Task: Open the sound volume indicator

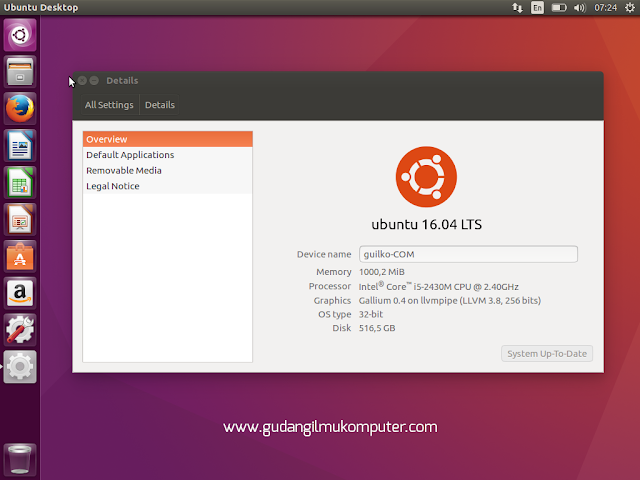Action: (x=580, y=7)
